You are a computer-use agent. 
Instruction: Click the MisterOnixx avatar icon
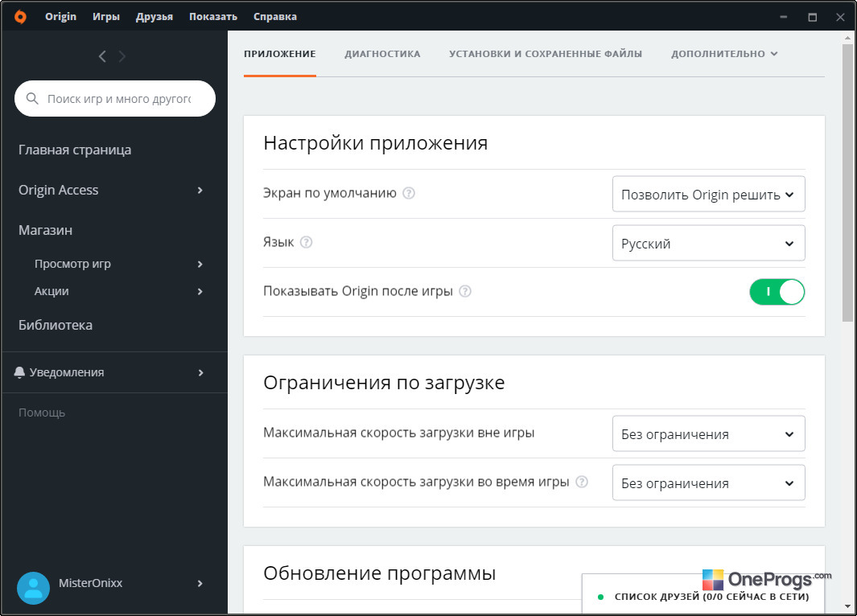pos(33,588)
